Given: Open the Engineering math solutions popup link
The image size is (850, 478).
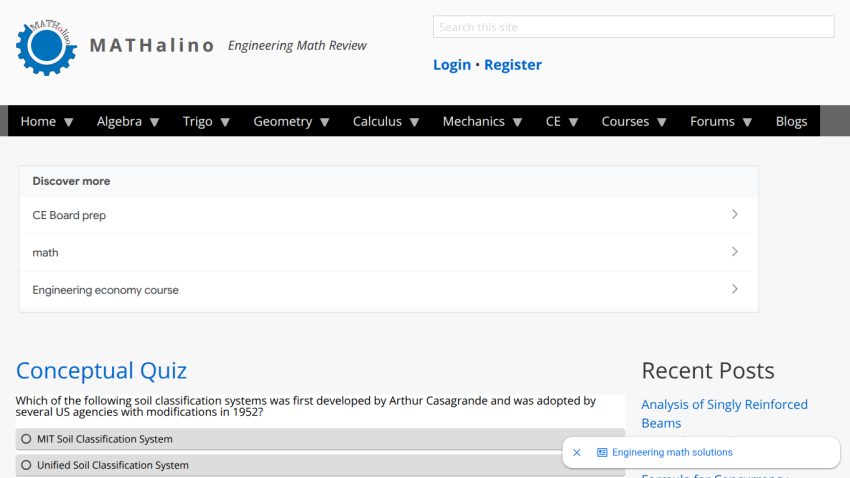Looking at the screenshot, I should tap(672, 453).
